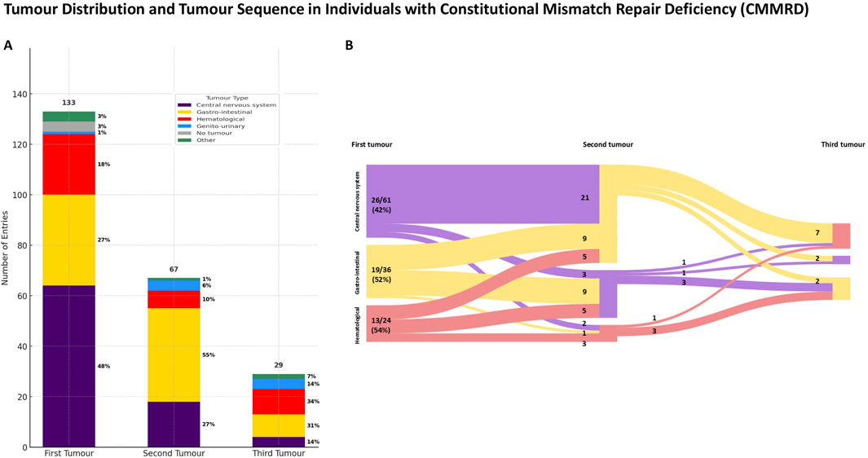This screenshot has height=458, width=868.
Task: Click the purple 27% segment of Second Tumour bar
Action: [174, 424]
